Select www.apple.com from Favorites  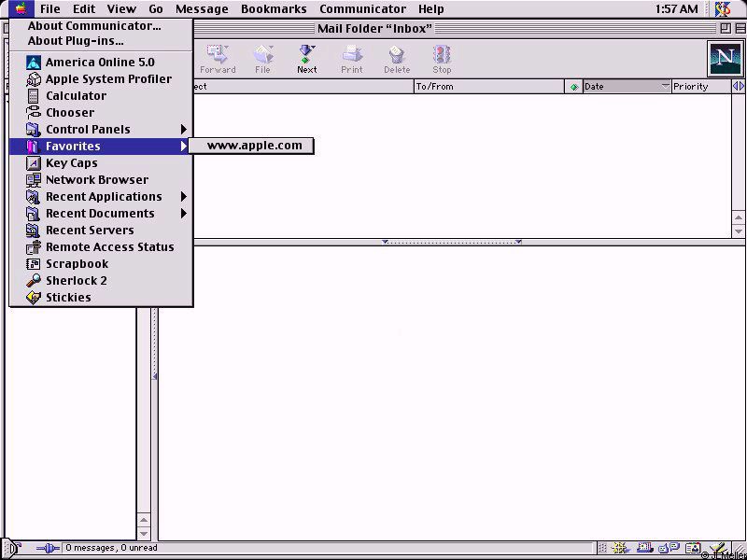point(254,146)
